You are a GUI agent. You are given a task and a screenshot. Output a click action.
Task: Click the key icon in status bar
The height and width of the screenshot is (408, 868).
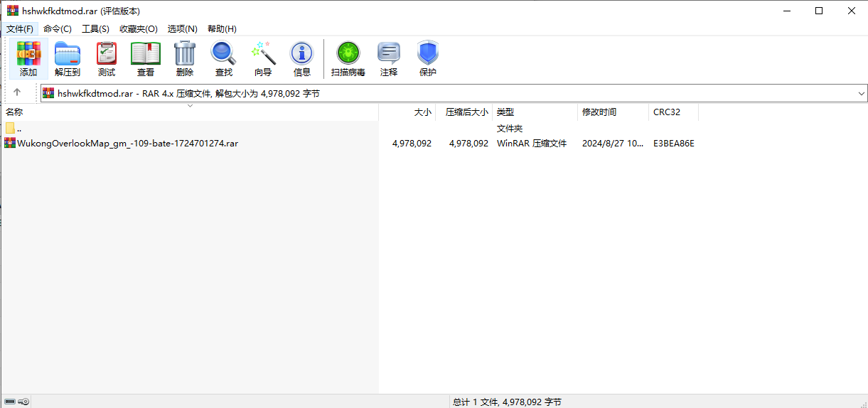tap(24, 402)
